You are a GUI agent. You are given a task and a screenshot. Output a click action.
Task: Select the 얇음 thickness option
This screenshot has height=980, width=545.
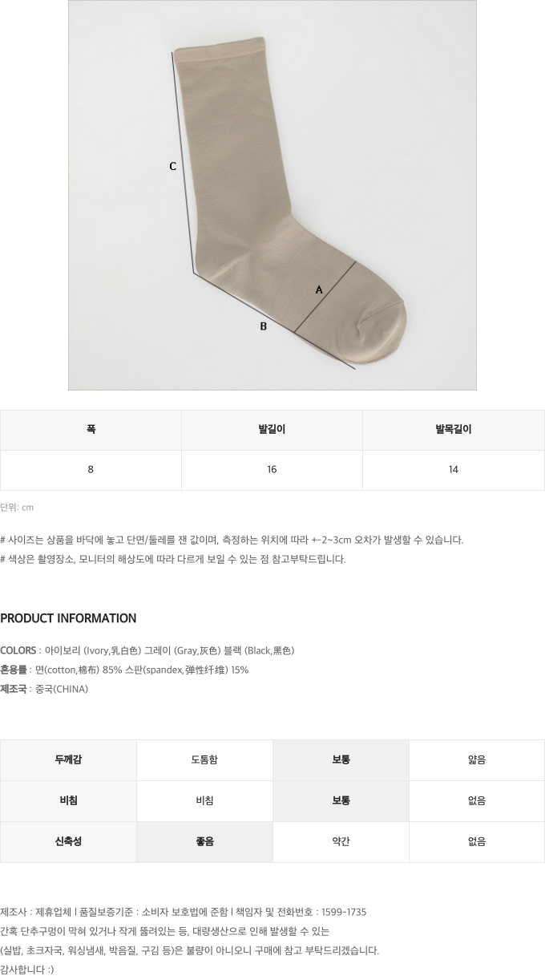(x=477, y=760)
